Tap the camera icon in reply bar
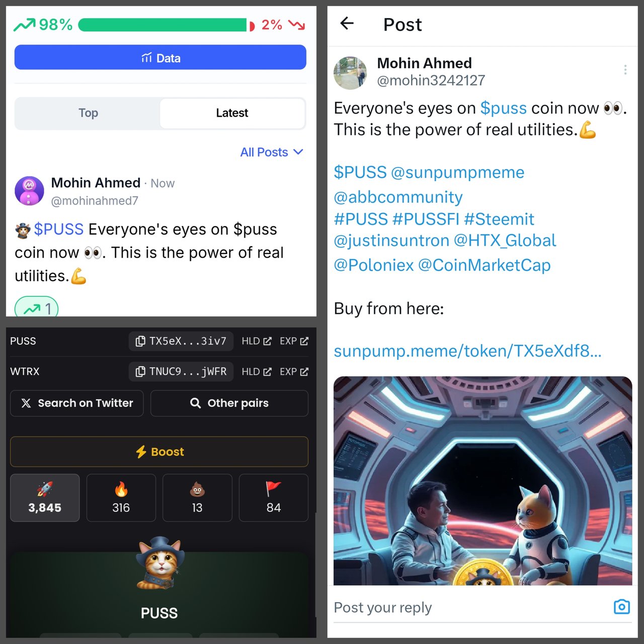Image resolution: width=644 pixels, height=644 pixels. coord(622,607)
